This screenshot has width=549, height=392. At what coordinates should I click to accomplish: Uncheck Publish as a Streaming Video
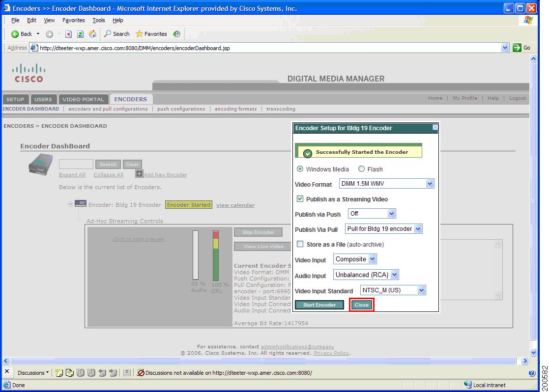[301, 199]
